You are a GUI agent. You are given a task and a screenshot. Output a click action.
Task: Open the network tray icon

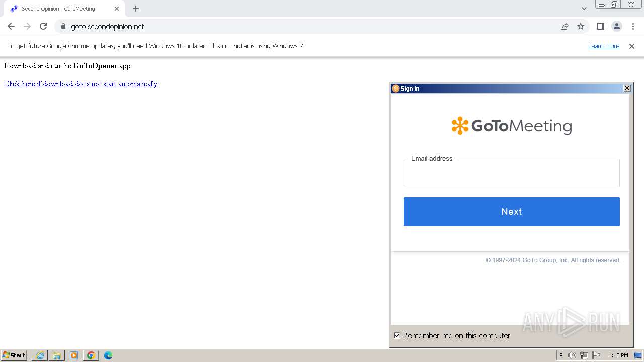click(x=584, y=355)
